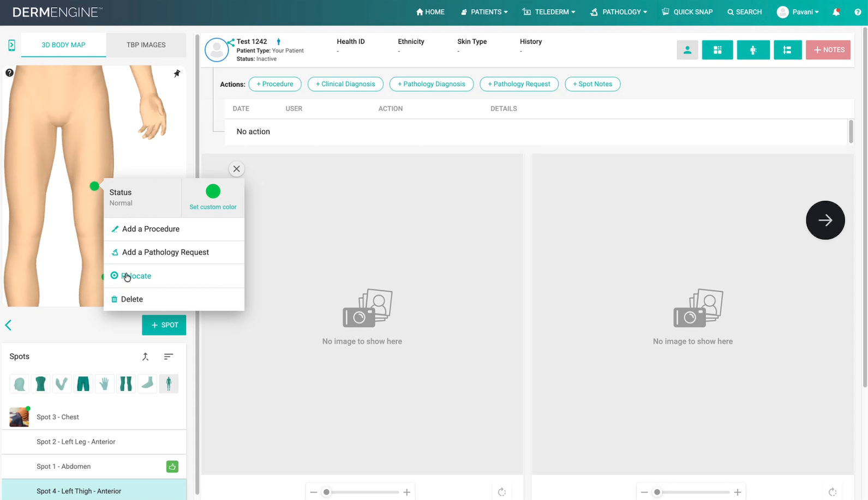Add a new spot with + SPOT
The image size is (868, 500).
click(164, 325)
